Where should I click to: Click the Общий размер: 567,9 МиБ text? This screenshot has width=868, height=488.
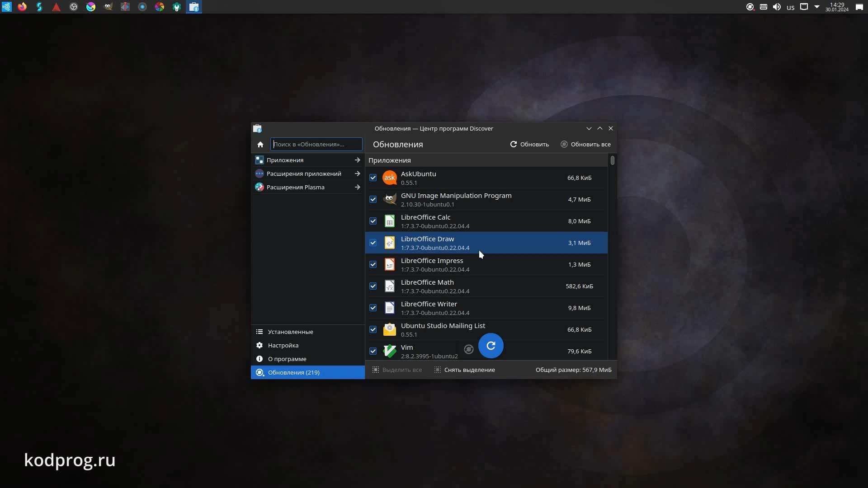(x=573, y=370)
